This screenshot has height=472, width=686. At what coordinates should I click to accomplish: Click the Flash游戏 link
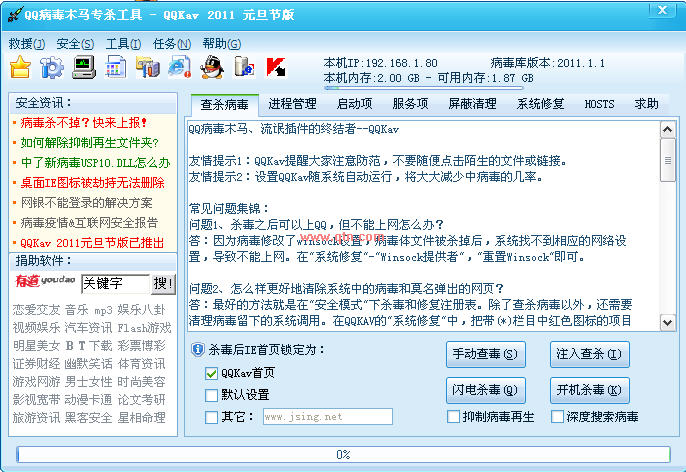coord(144,328)
